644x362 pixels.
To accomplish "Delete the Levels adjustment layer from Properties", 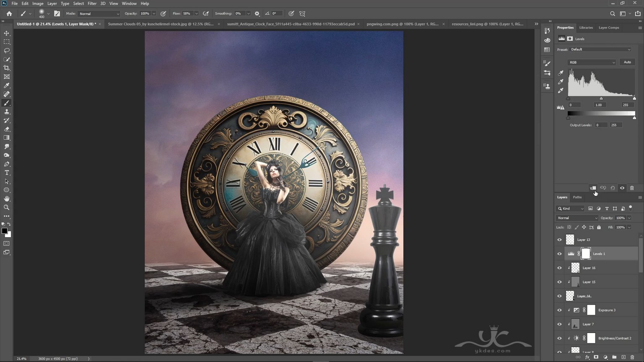I will coord(632,188).
